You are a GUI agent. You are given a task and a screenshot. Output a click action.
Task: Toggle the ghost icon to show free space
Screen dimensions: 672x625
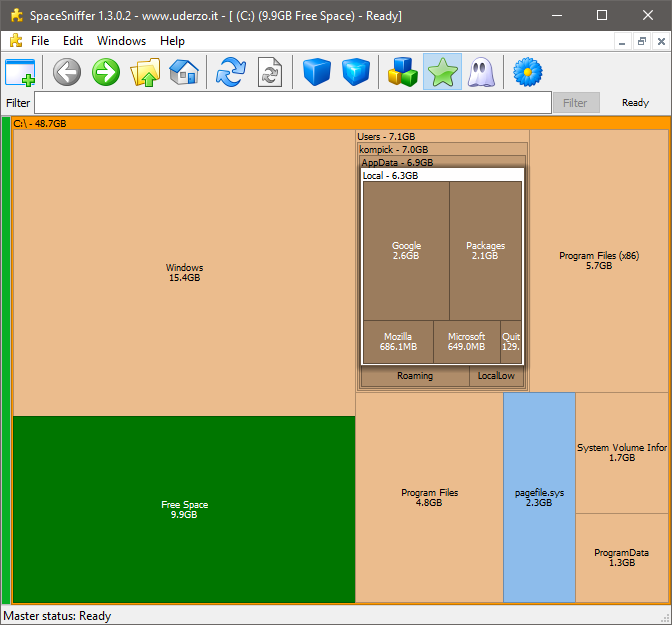click(x=481, y=72)
